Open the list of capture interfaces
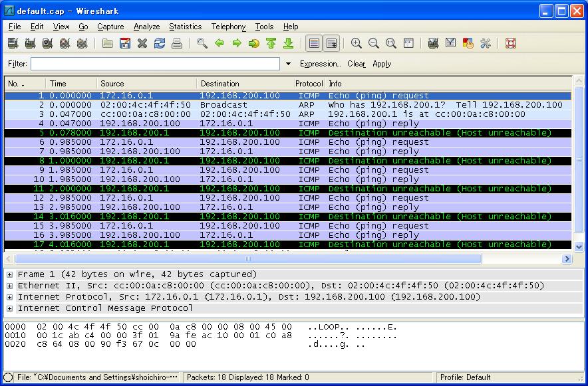Screen dimensions: 588x386 [13, 43]
